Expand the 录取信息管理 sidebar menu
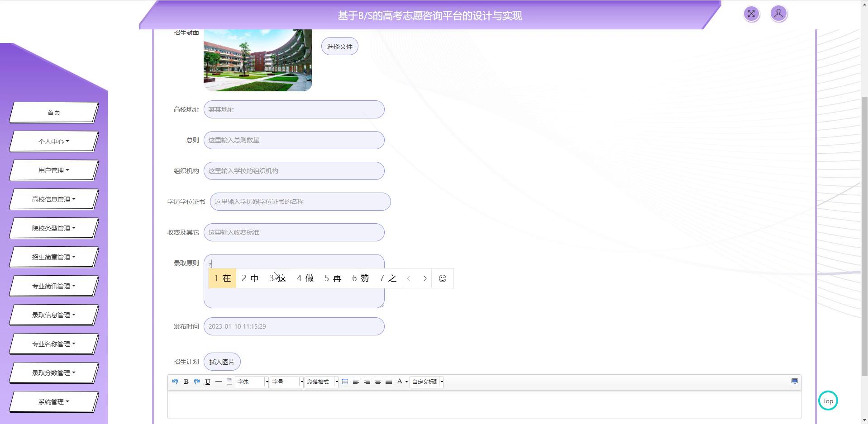This screenshot has height=424, width=868. click(x=54, y=315)
